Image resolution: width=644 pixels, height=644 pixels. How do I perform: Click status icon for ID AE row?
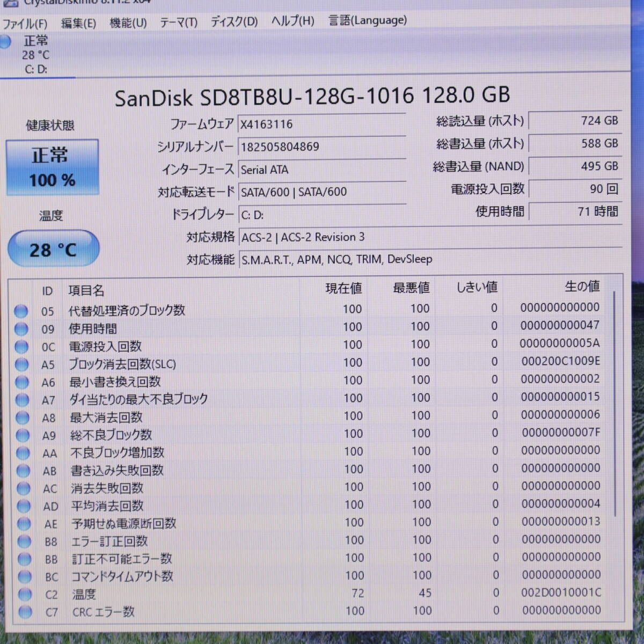[24, 524]
